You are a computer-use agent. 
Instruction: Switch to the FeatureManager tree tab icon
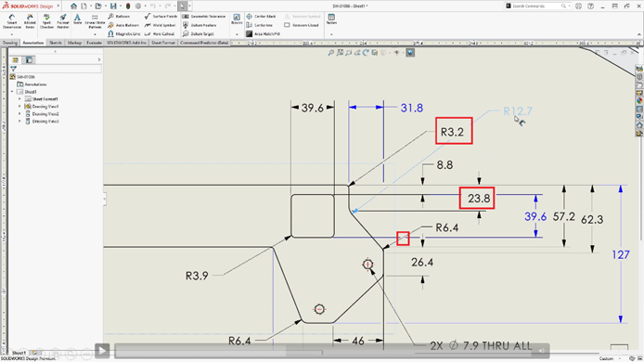[15, 60]
